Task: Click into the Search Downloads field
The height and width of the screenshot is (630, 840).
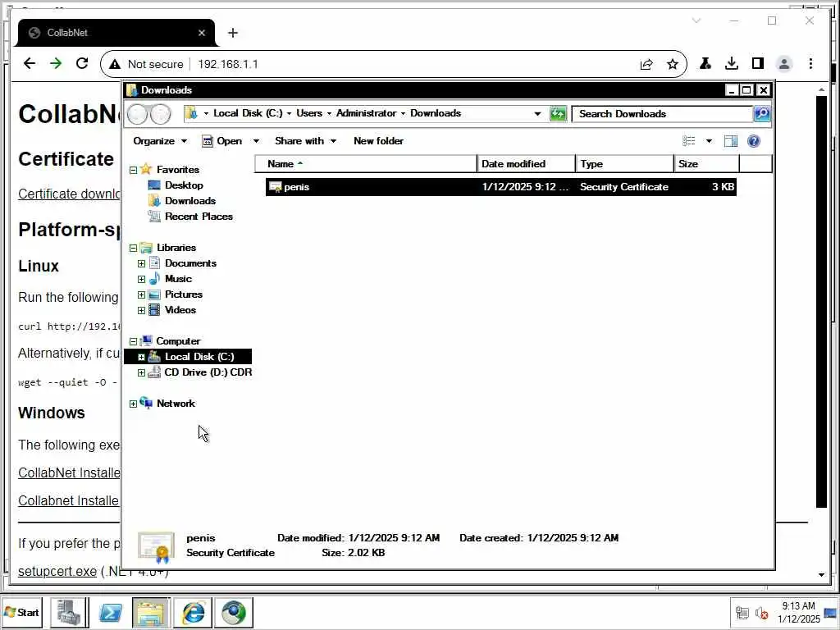Action: point(662,113)
